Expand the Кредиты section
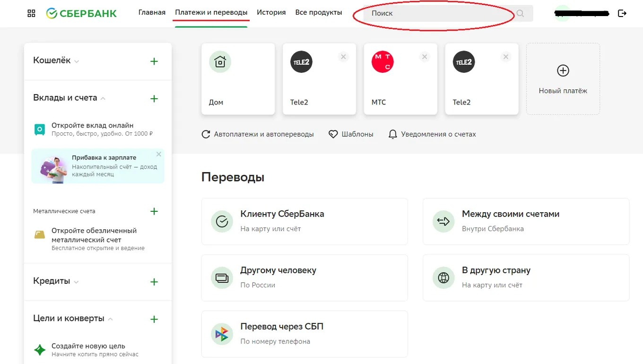Screen dimensions: 643x364 click(56, 281)
